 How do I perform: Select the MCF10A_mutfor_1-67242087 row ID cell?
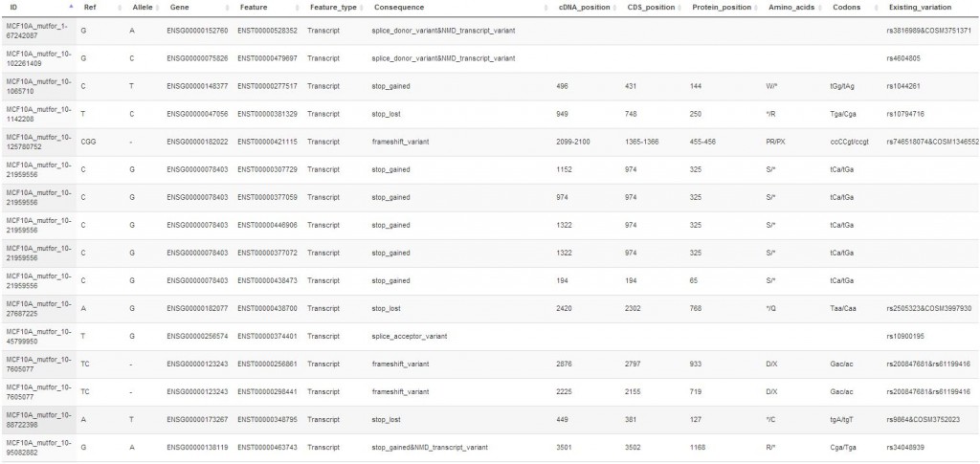point(38,31)
